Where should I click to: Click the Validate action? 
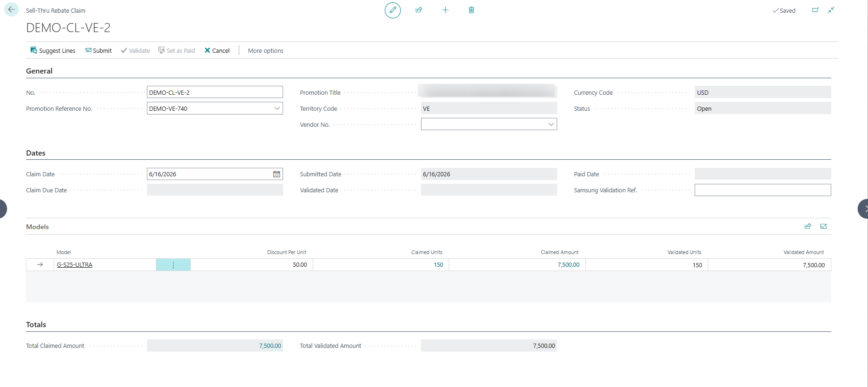click(x=135, y=50)
